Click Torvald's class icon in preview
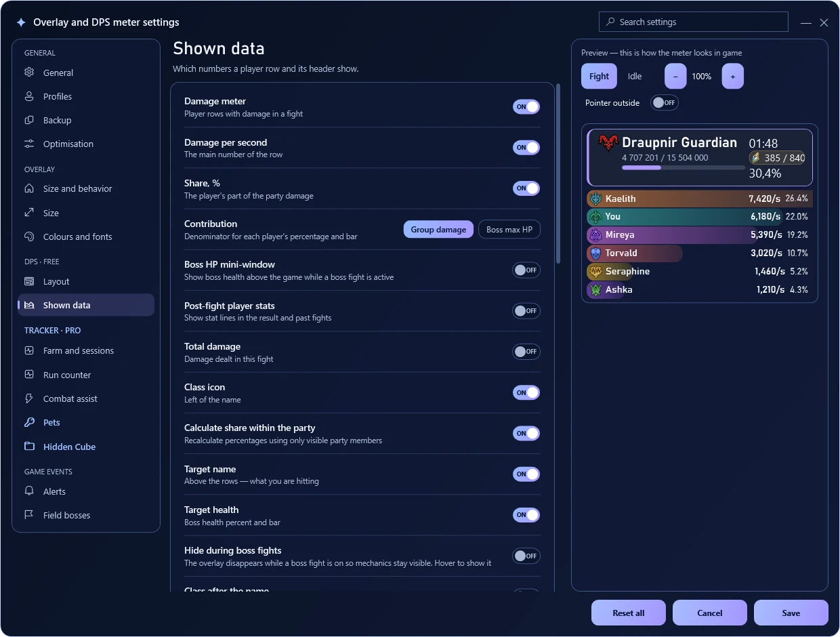Image resolution: width=840 pixels, height=637 pixels. [595, 253]
